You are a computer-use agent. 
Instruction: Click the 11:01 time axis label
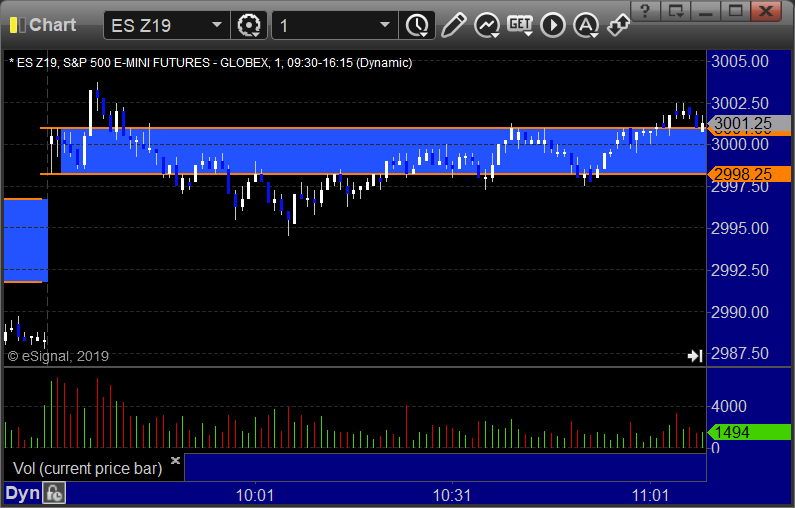coord(650,495)
